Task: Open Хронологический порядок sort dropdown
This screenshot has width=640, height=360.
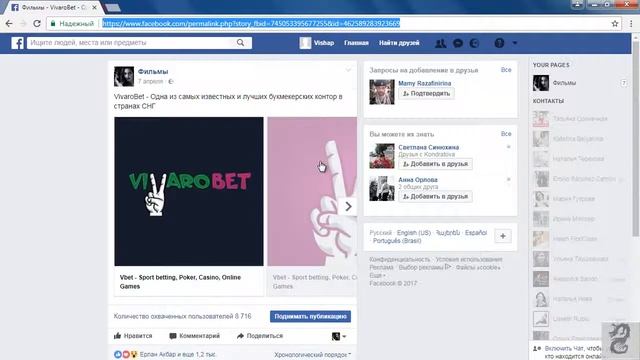Action: click(x=312, y=355)
